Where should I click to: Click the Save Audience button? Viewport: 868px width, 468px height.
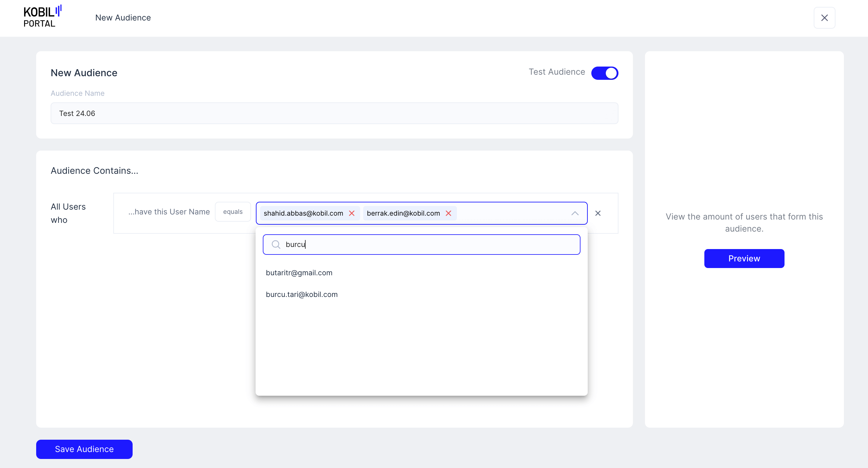click(x=84, y=449)
